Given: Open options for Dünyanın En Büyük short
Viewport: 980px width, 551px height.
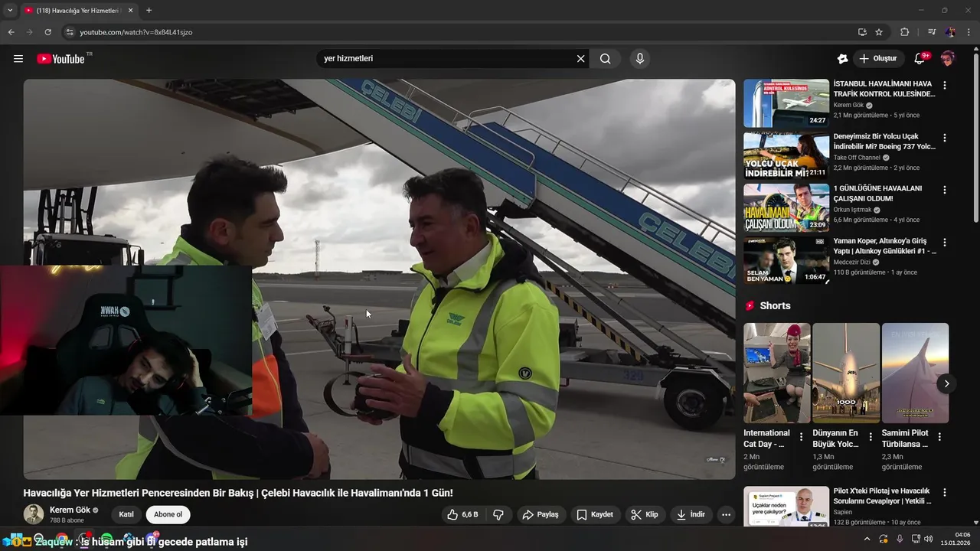Looking at the screenshot, I should click(871, 437).
